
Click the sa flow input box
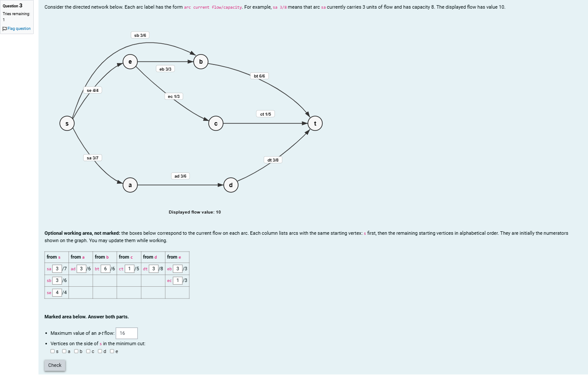click(x=57, y=269)
